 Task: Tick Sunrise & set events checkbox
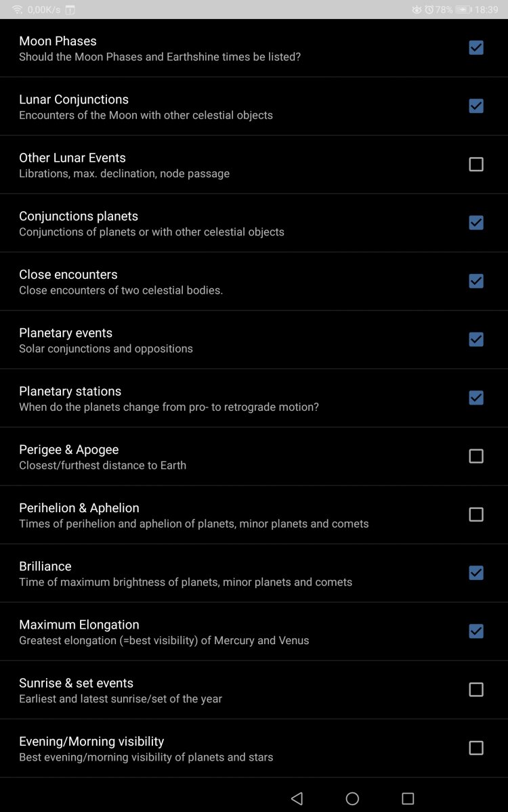point(476,690)
